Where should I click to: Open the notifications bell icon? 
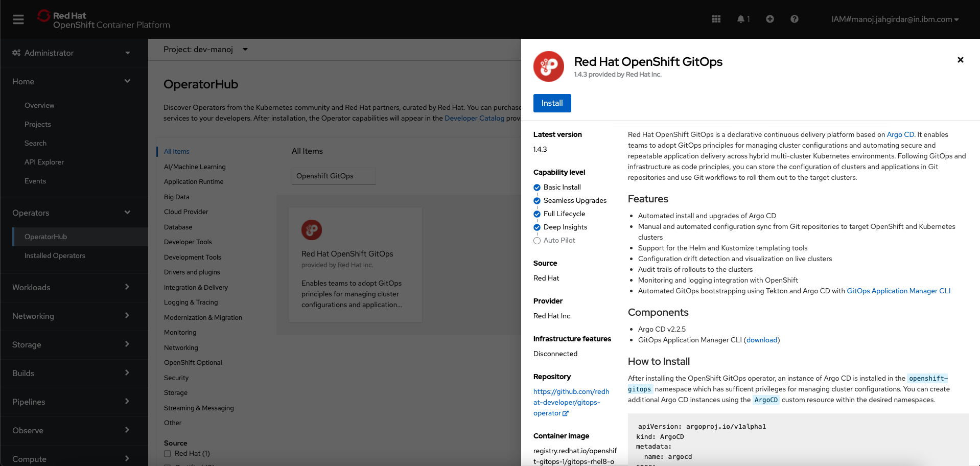pos(741,19)
